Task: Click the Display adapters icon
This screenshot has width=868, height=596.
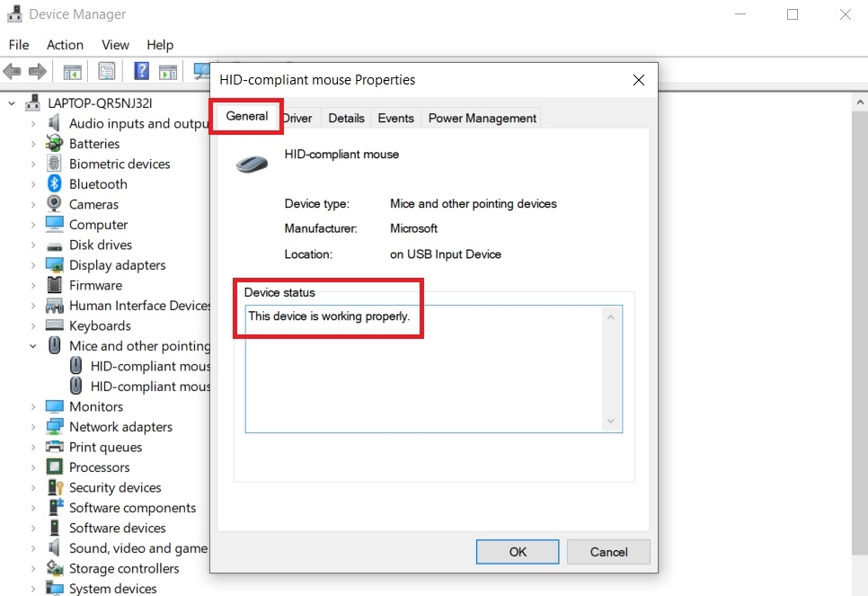Action: tap(54, 265)
